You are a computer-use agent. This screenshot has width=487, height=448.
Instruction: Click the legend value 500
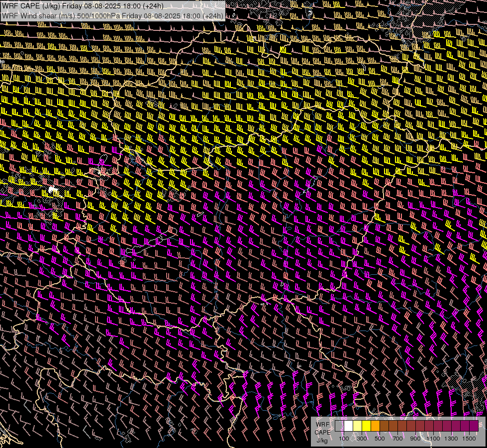tap(380, 439)
